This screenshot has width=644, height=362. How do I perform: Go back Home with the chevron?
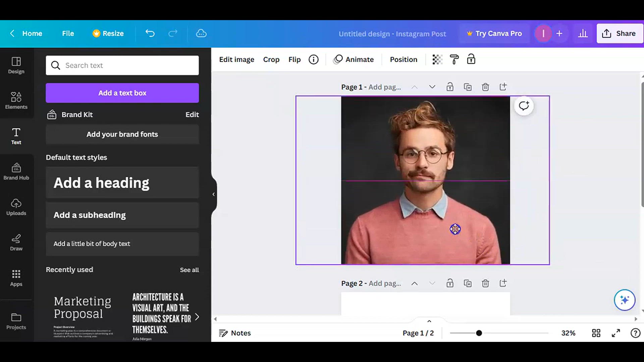tap(12, 33)
